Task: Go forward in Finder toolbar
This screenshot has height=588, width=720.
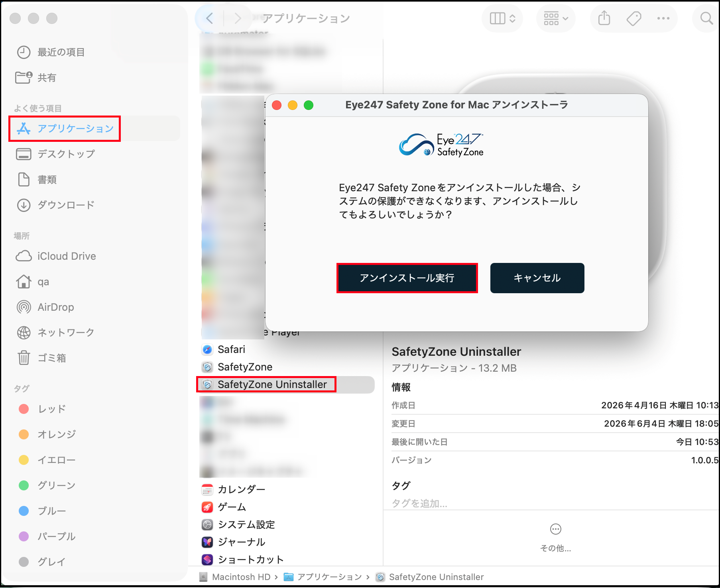Action: tap(238, 18)
